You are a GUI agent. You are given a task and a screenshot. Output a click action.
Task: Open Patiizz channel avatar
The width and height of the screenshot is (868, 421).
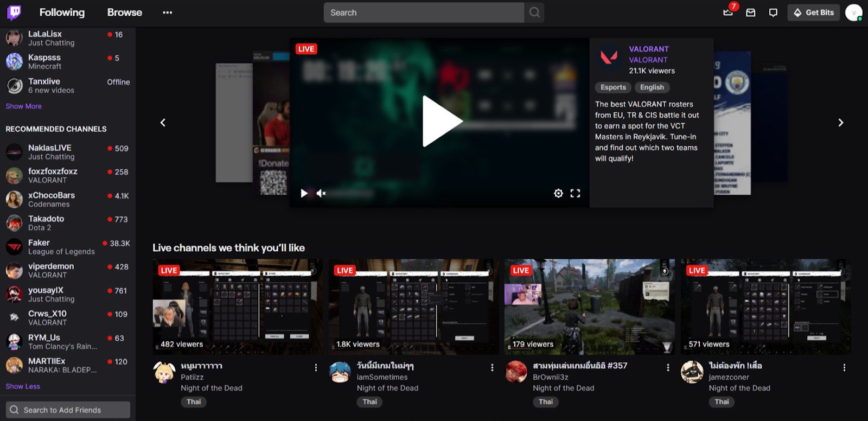pos(164,372)
